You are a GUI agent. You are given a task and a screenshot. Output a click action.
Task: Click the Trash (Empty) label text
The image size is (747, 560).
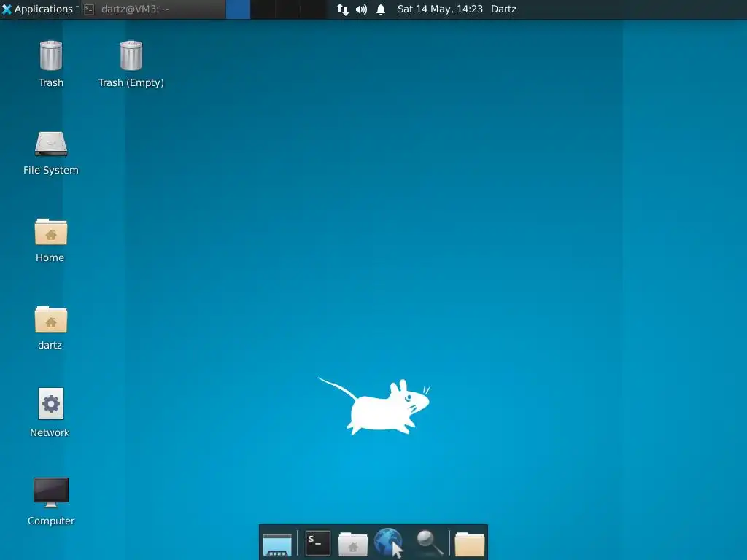131,83
